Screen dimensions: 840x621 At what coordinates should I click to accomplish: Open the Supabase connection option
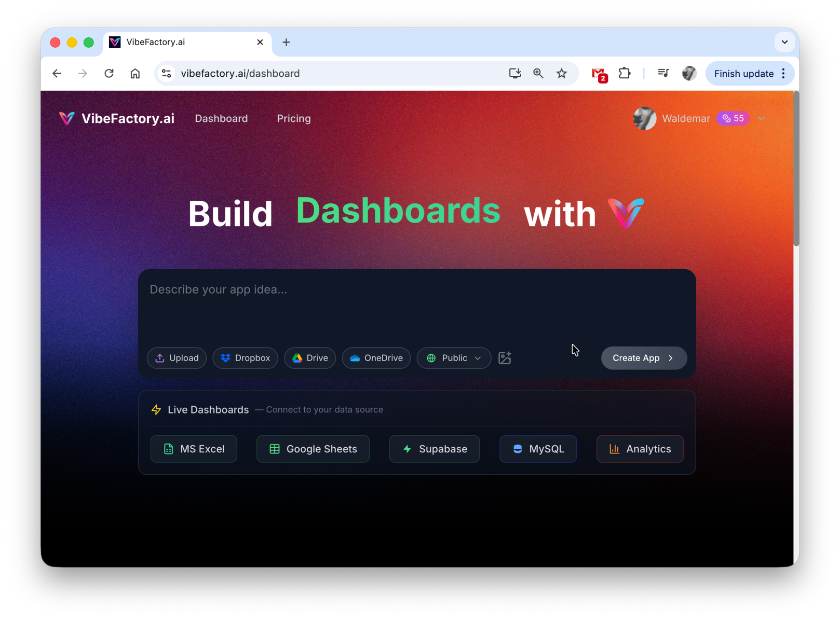[x=434, y=449]
